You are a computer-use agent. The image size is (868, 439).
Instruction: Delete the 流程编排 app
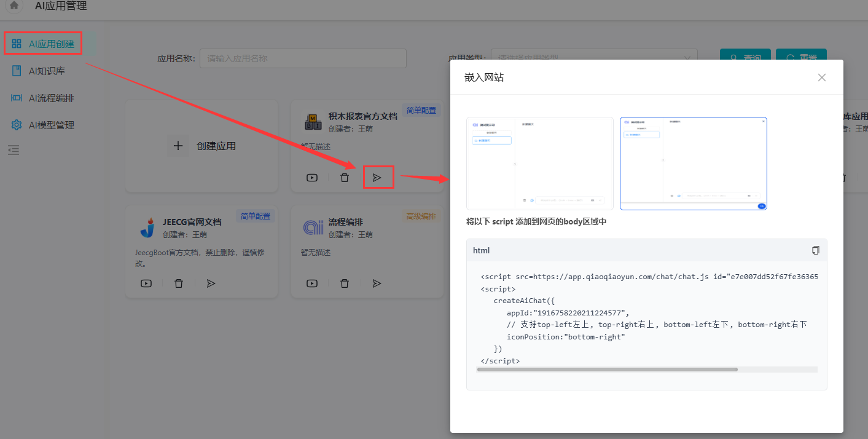point(345,283)
